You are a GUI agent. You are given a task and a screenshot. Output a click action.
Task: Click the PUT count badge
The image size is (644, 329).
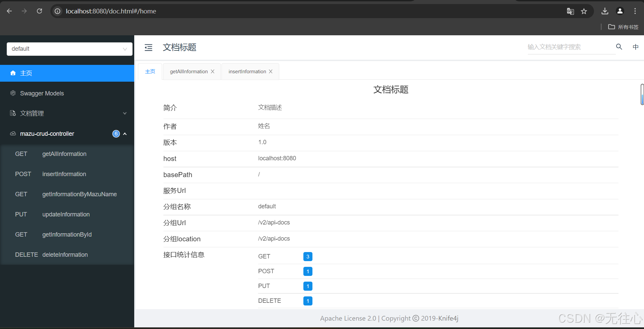point(308,286)
